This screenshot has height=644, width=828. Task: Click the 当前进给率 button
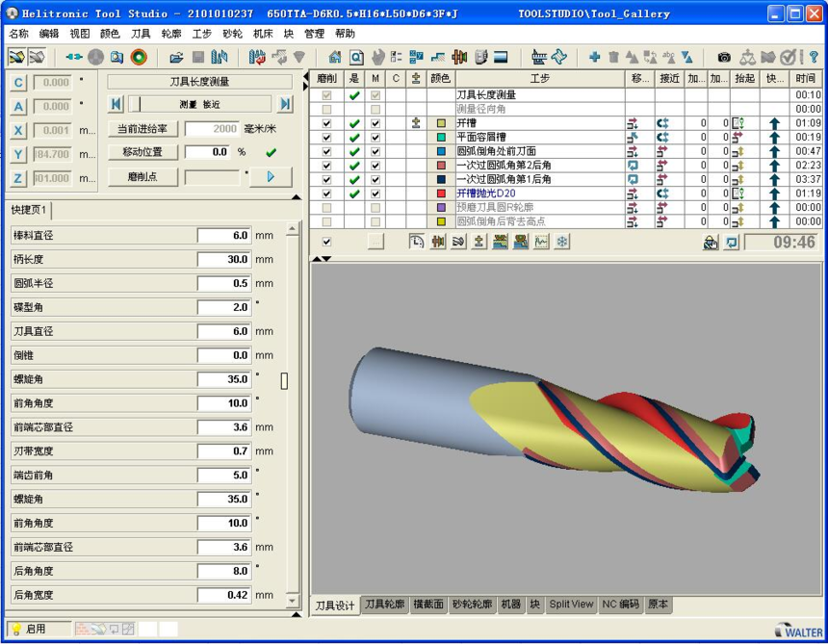142,129
